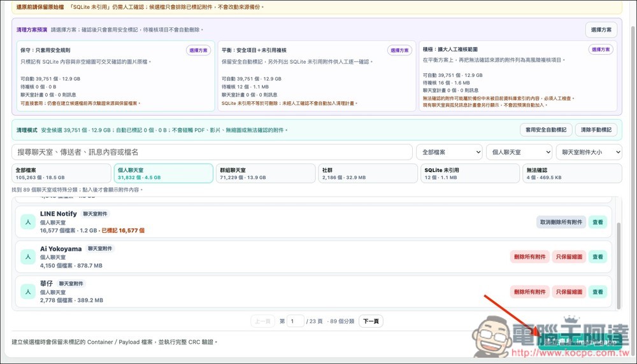Click 查看 for 華仔
Image resolution: width=637 pixels, height=364 pixels.
click(598, 291)
